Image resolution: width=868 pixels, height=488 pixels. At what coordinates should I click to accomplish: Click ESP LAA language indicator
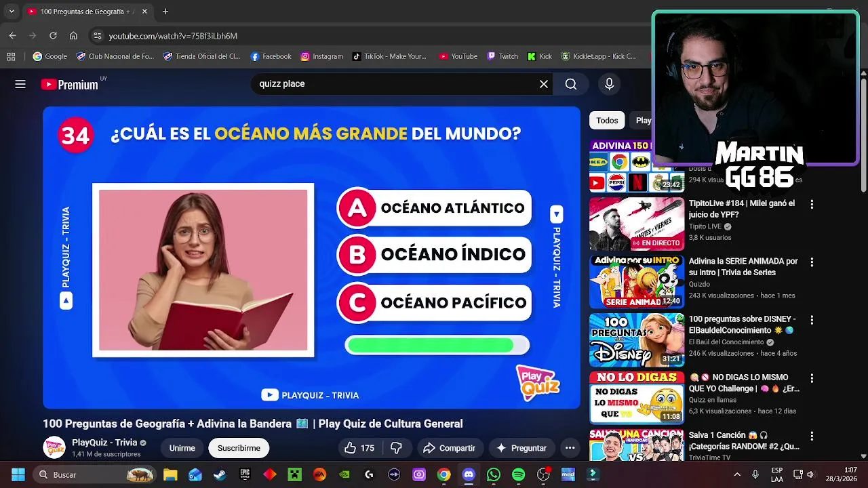point(777,474)
